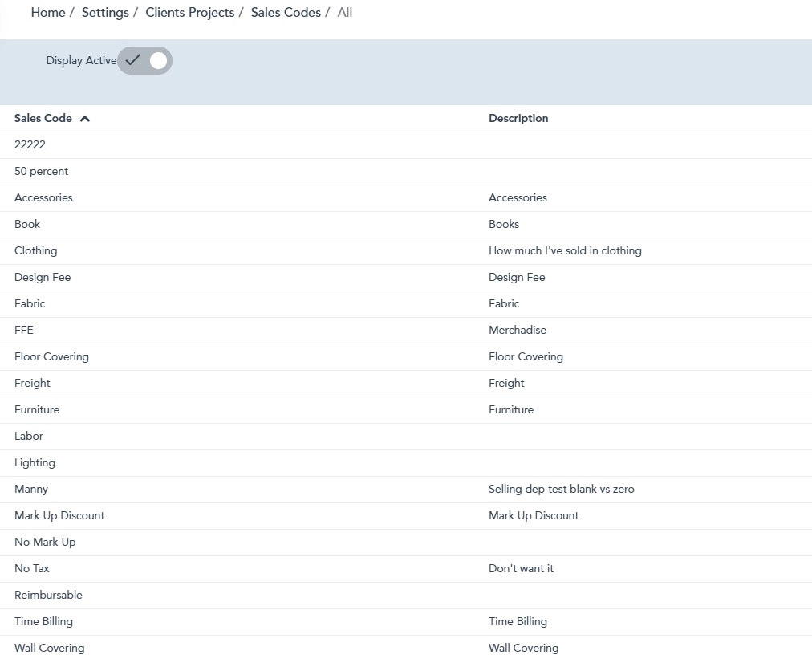Select the No Tax sales code
812x667 pixels.
[x=31, y=568]
